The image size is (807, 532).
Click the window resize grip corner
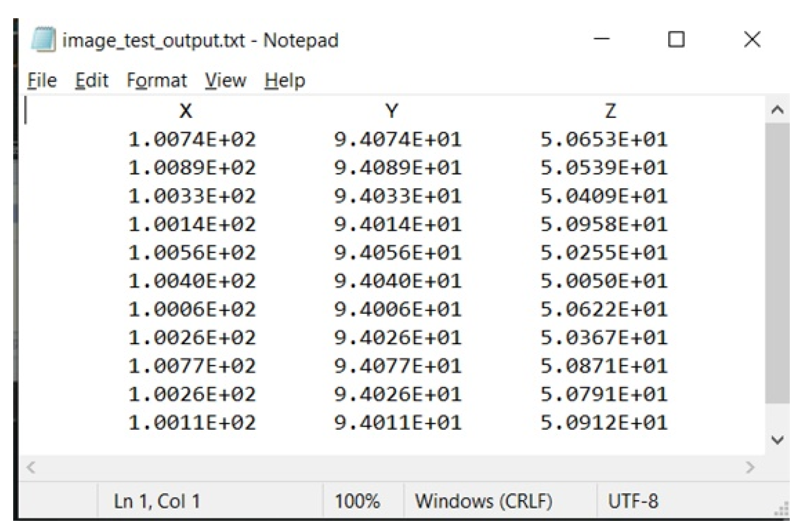pyautogui.click(x=783, y=509)
